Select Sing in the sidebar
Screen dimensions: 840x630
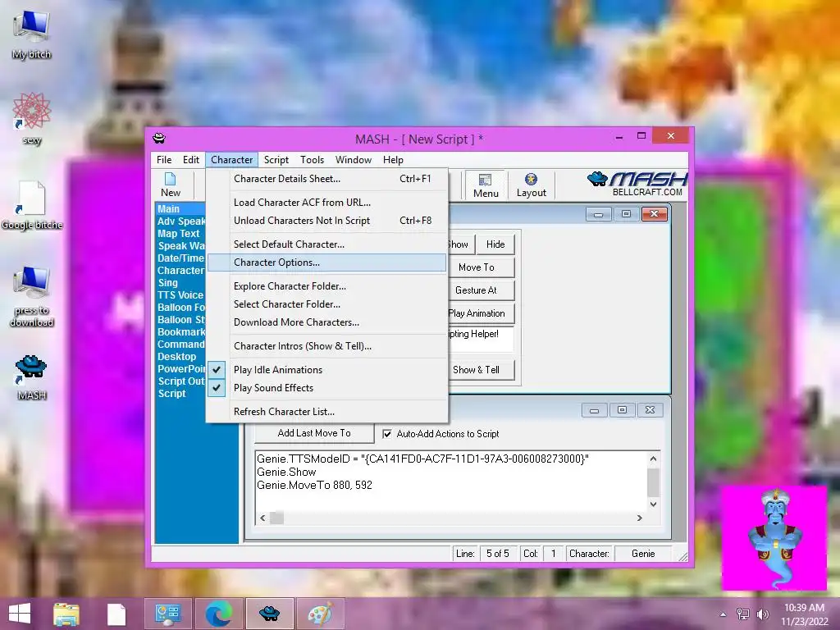167,283
